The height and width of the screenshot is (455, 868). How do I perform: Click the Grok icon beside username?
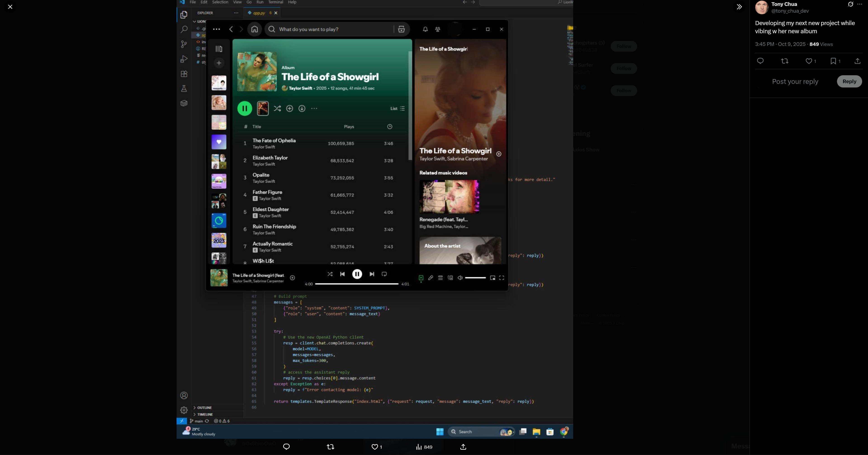point(851,4)
